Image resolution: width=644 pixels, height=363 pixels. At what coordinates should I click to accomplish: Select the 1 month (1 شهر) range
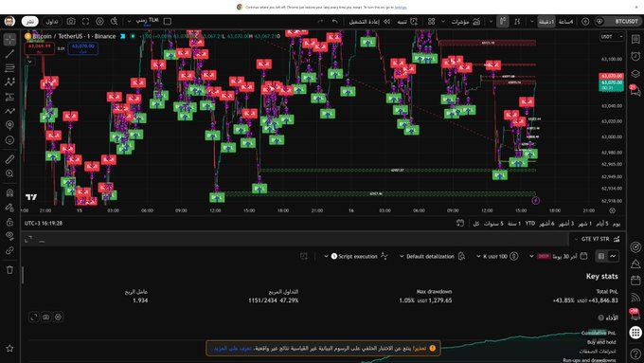pyautogui.click(x=585, y=224)
